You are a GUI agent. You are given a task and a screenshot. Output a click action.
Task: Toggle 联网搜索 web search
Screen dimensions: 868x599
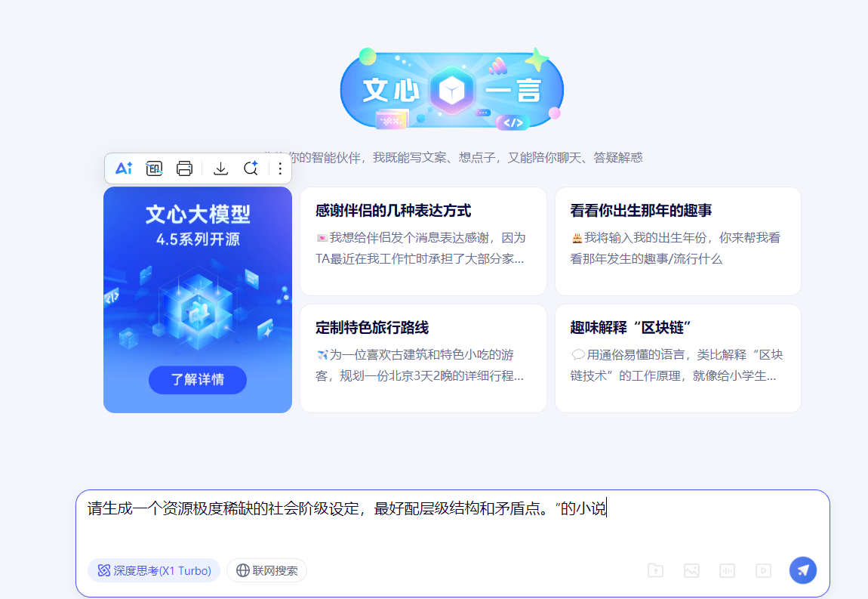click(x=267, y=570)
